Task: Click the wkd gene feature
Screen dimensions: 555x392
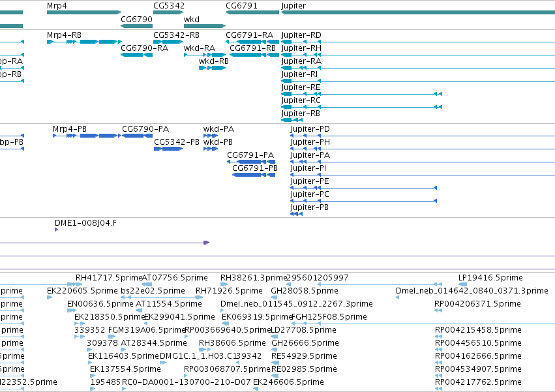Action: pyautogui.click(x=205, y=26)
